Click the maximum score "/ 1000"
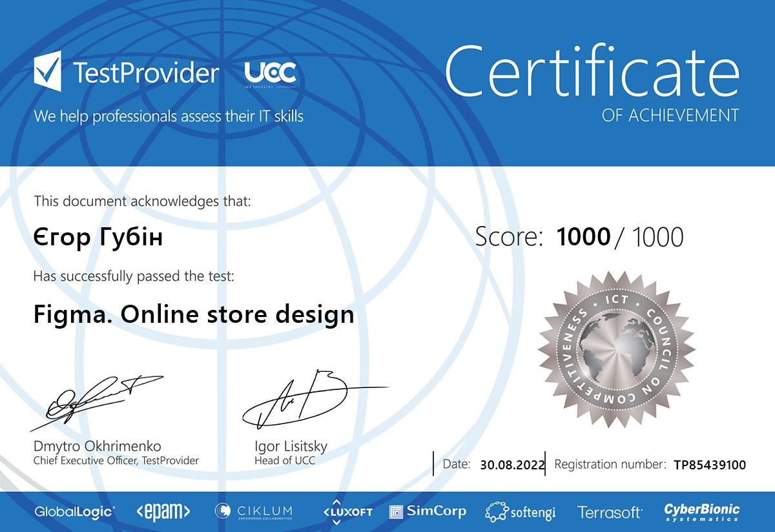 point(650,238)
